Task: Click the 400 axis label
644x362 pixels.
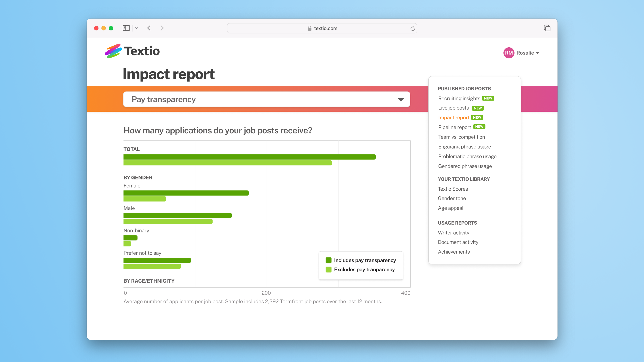Action: [405, 293]
